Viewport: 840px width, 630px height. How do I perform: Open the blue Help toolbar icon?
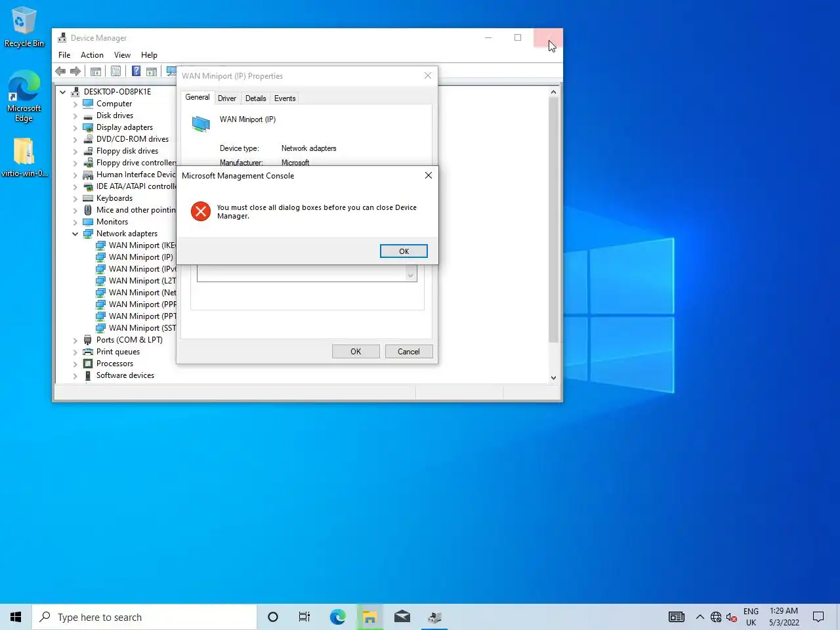tap(136, 72)
